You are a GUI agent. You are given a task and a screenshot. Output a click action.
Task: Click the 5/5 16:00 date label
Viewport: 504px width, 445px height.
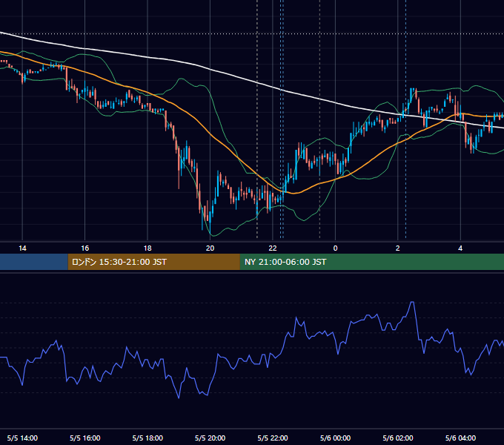point(84,438)
